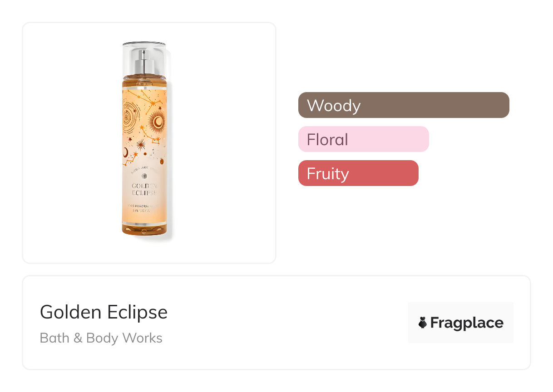
Task: Open the Golden Eclipse product title
Action: pyautogui.click(x=104, y=312)
